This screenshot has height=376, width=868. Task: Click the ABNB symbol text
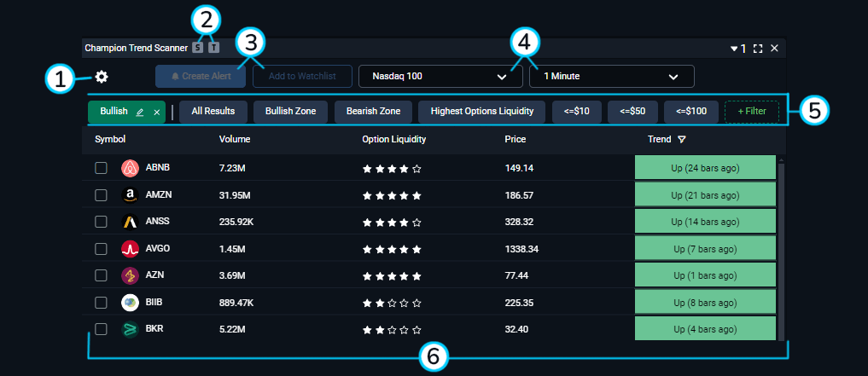pos(157,167)
